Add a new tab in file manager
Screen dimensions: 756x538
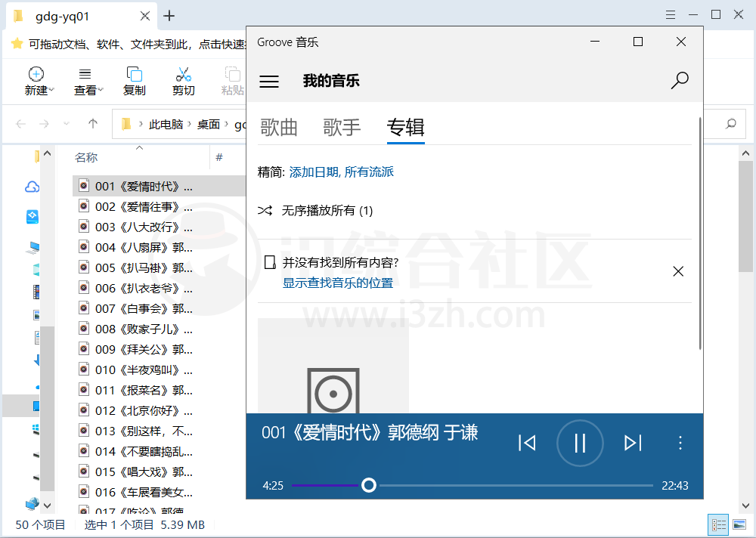tap(169, 16)
